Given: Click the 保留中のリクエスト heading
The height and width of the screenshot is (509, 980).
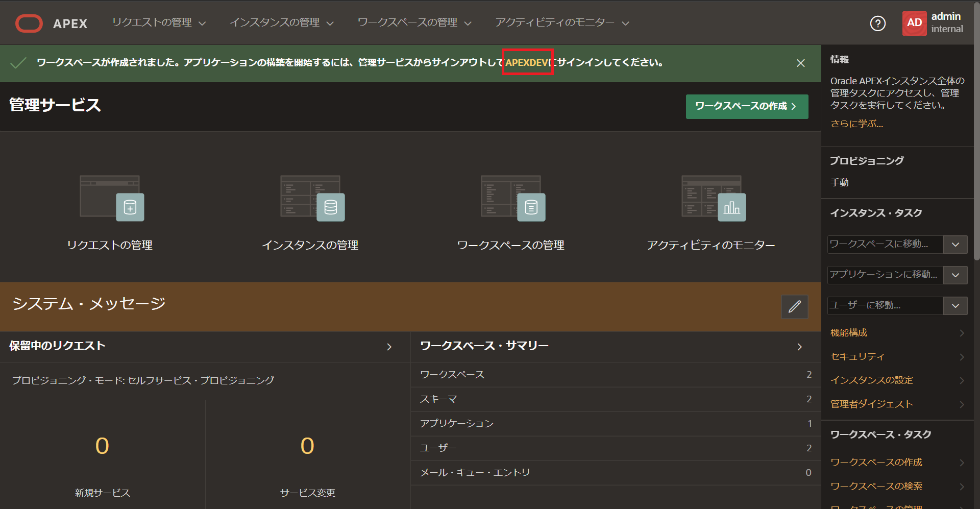Looking at the screenshot, I should [x=57, y=346].
